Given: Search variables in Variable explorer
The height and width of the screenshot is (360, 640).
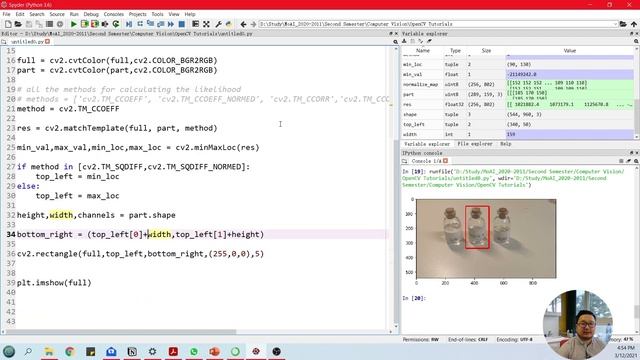Looking at the screenshot, I should [x=636, y=42].
